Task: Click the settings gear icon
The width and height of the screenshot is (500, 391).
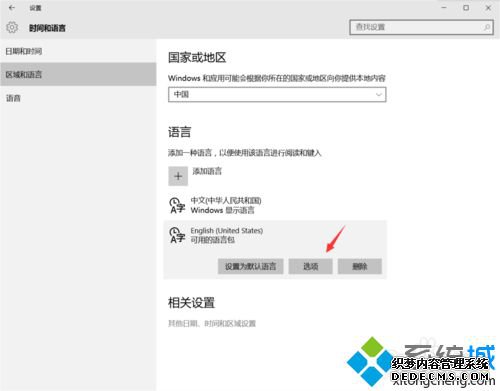Action: click(x=12, y=27)
